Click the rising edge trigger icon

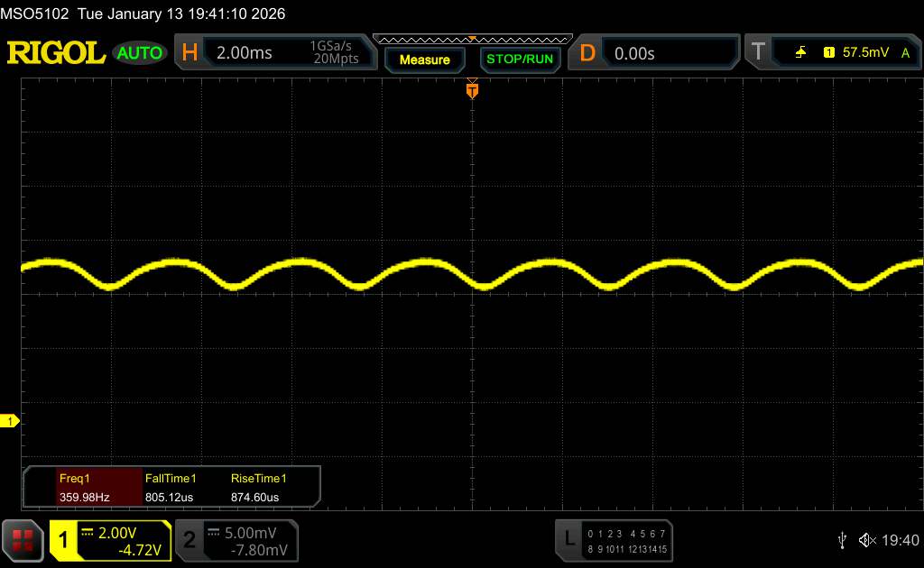(800, 53)
